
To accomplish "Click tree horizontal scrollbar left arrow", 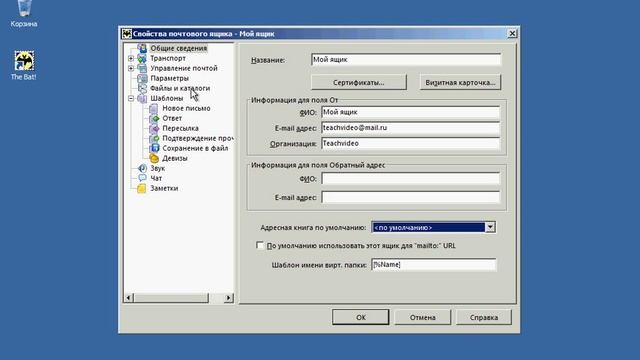I will click(128, 298).
